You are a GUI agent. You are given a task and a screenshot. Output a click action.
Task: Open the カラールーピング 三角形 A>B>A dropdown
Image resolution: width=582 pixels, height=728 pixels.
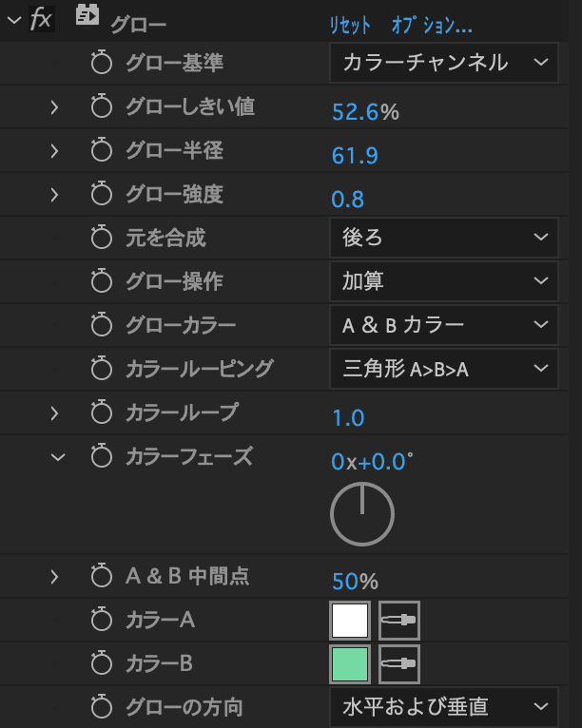(443, 369)
